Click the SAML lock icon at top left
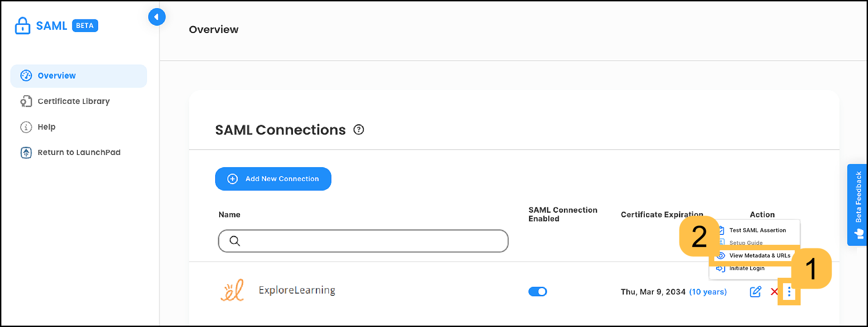The image size is (868, 327). 22,25
